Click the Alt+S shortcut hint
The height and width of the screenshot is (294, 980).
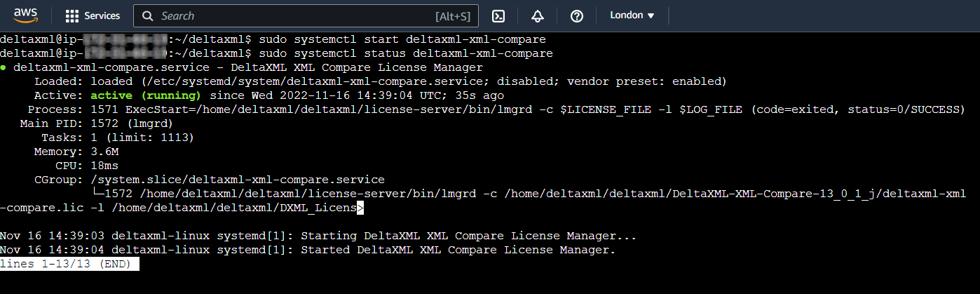(452, 15)
